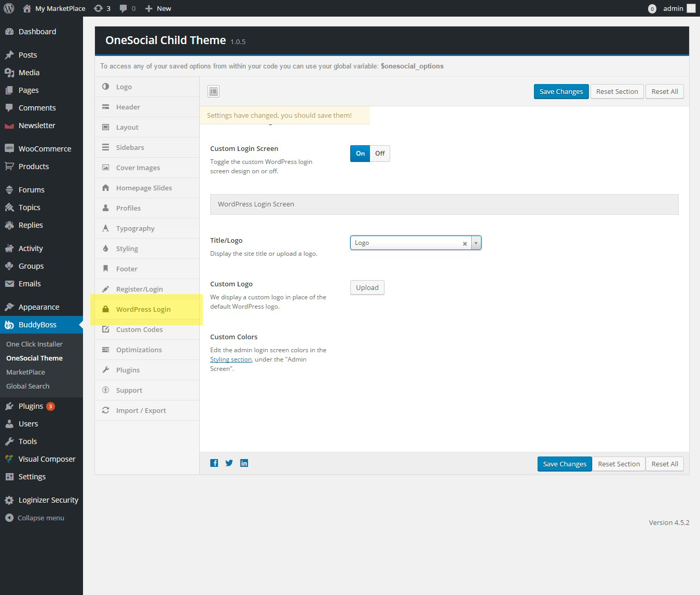Open WordPress logo menu in admin bar
Viewport: 700px width, 595px height.
click(9, 8)
